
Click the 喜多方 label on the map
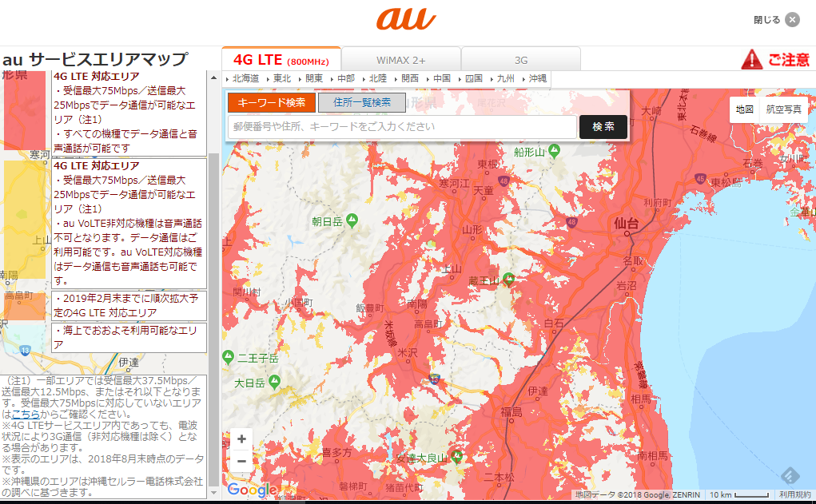click(336, 453)
